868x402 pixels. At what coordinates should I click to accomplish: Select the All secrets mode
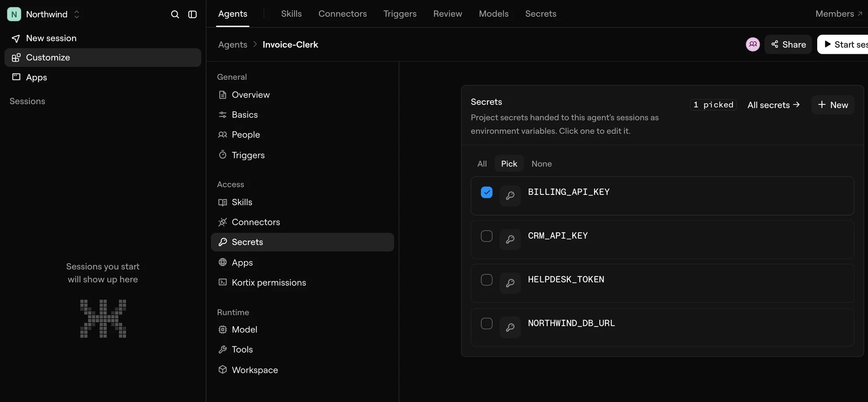[x=482, y=164]
